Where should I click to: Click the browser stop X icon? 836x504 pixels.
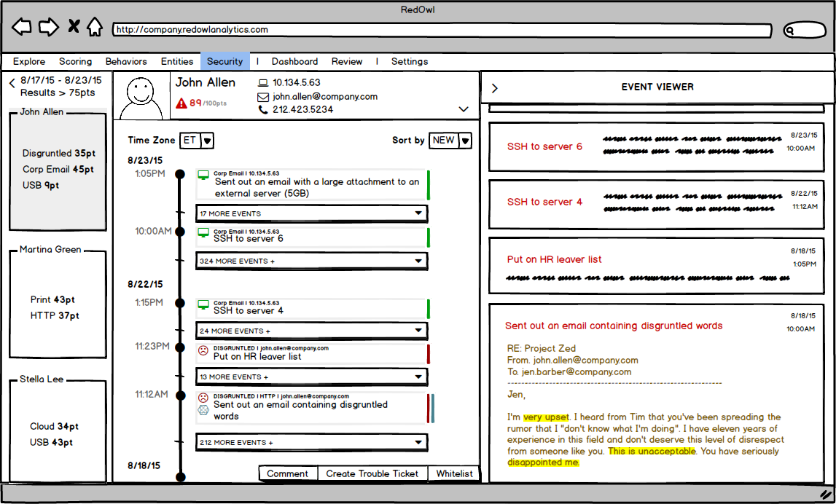click(x=74, y=25)
